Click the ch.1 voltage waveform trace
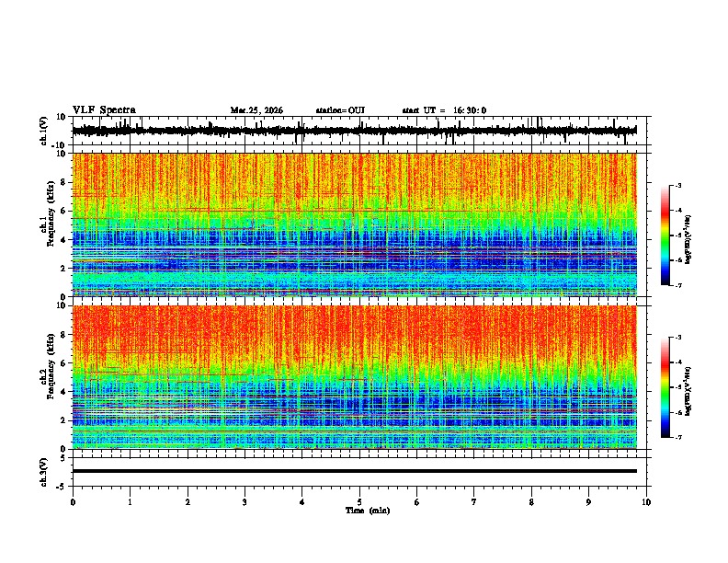 coord(354,131)
